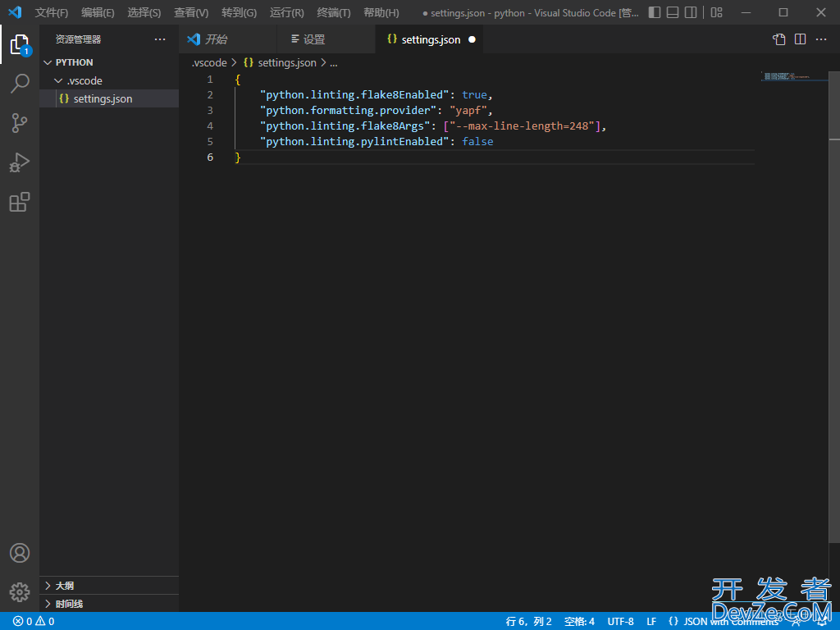Open the Extensions view icon
The width and height of the screenshot is (840, 630).
pyautogui.click(x=20, y=202)
